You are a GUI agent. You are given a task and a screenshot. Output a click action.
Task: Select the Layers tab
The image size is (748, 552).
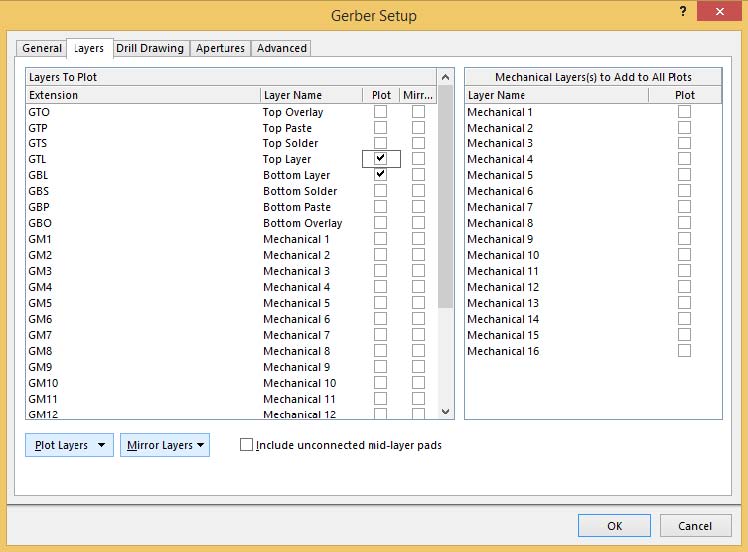pos(90,48)
